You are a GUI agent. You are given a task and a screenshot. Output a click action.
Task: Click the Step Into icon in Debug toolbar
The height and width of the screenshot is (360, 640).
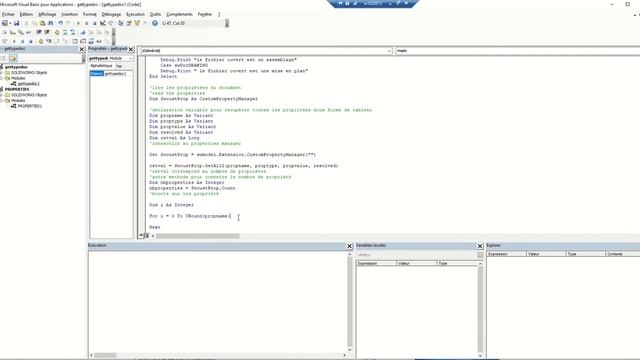tap(49, 41)
